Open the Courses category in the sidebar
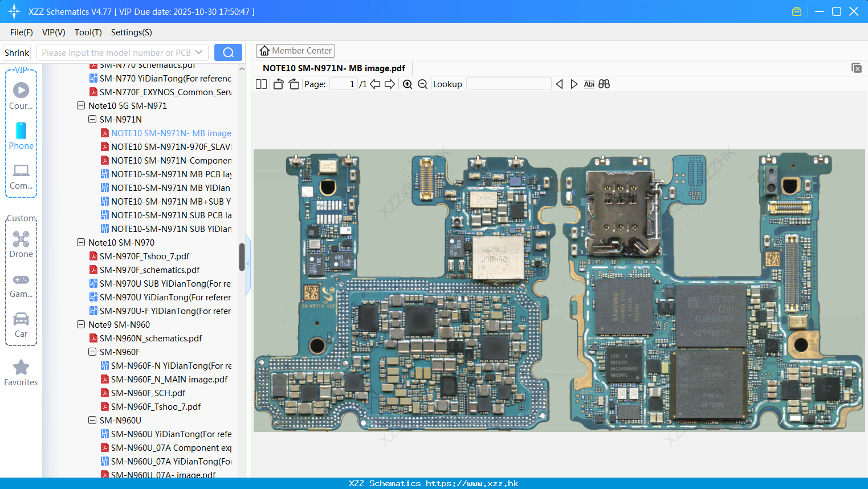This screenshot has width=868, height=489. click(x=21, y=96)
